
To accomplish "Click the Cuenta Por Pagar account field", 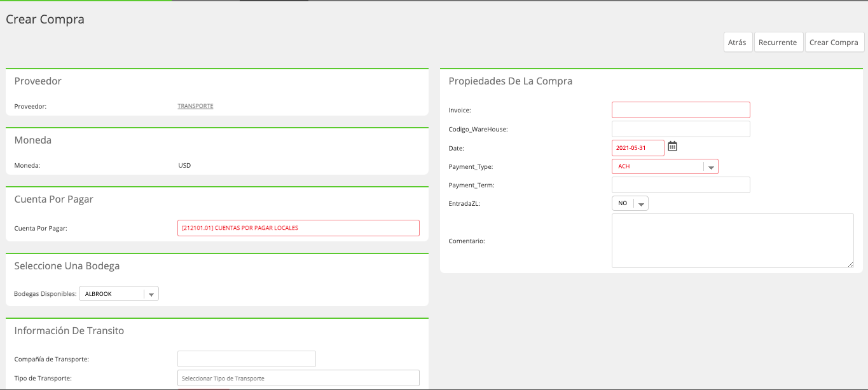I will 298,228.
